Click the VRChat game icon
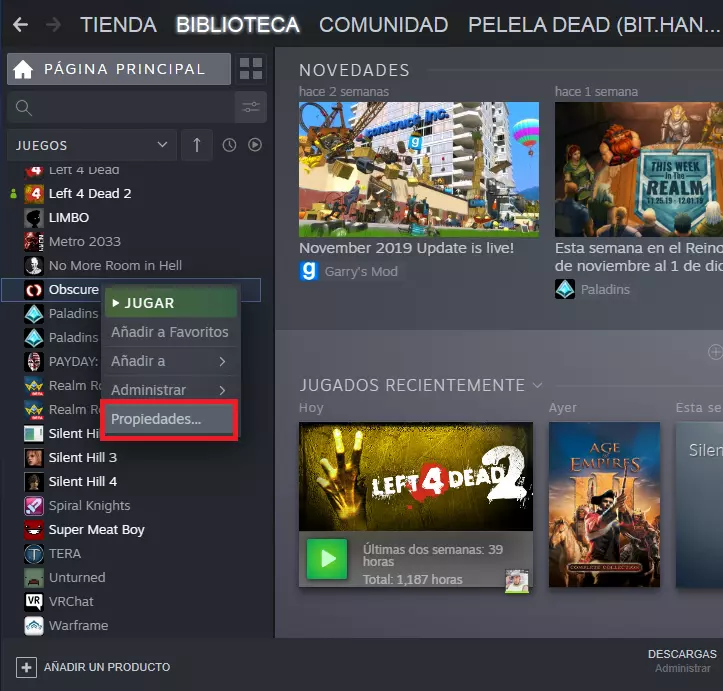The height and width of the screenshot is (691, 723). coord(34,602)
